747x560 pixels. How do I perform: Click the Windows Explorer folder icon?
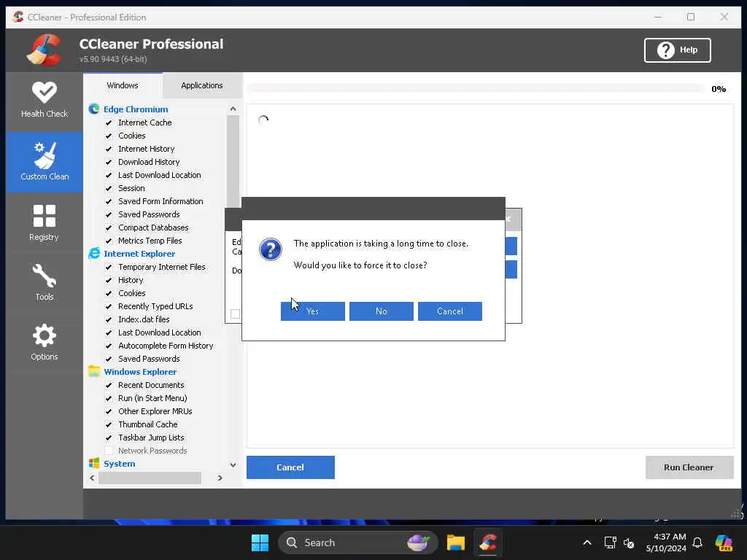point(94,371)
